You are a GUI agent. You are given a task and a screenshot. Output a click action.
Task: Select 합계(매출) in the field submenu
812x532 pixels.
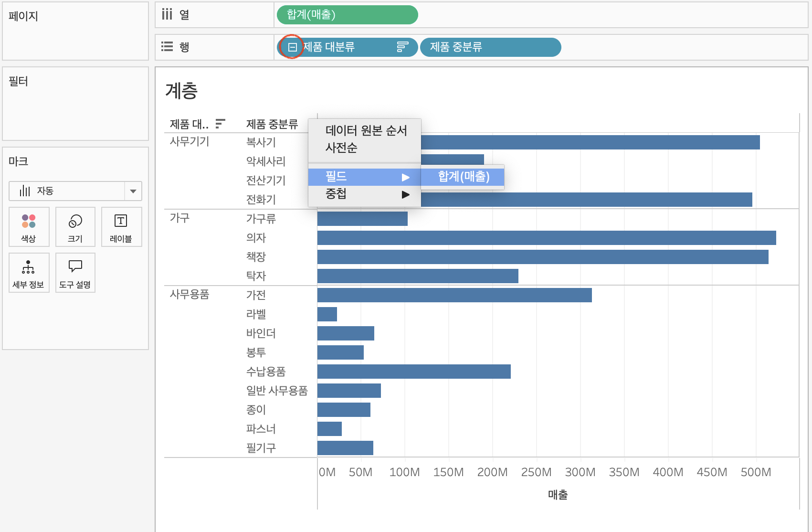tap(463, 177)
